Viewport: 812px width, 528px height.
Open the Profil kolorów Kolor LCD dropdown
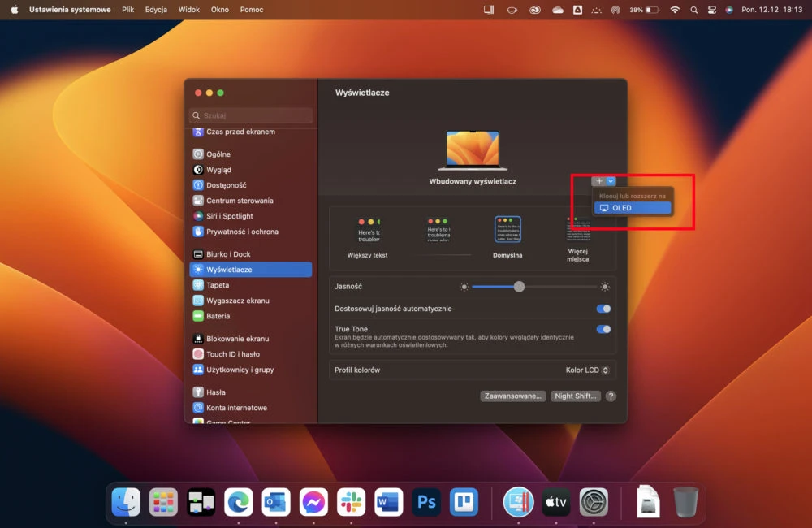587,370
